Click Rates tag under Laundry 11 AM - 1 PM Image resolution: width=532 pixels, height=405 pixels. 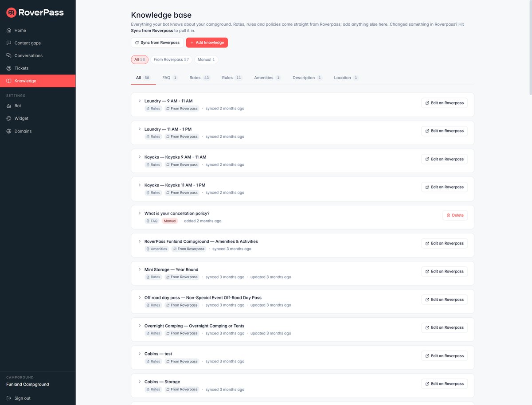[x=153, y=136]
